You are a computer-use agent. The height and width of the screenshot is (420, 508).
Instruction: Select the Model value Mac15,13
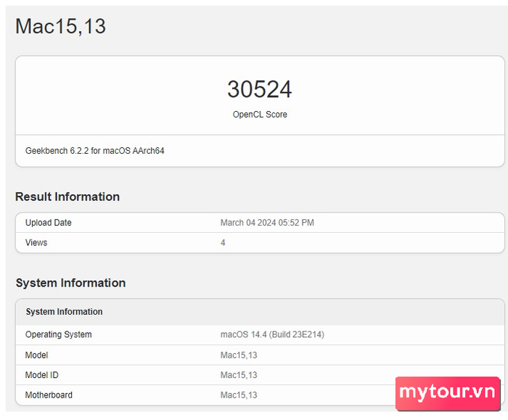pyautogui.click(x=239, y=355)
